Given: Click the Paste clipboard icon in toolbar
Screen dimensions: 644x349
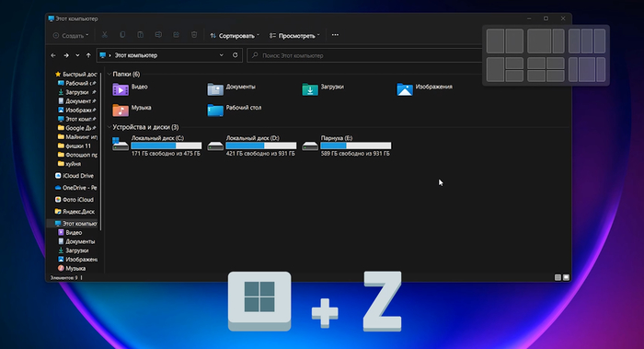Looking at the screenshot, I should click(141, 35).
